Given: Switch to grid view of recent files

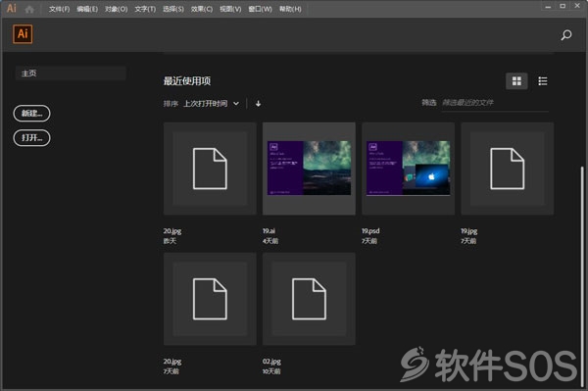Looking at the screenshot, I should [516, 81].
